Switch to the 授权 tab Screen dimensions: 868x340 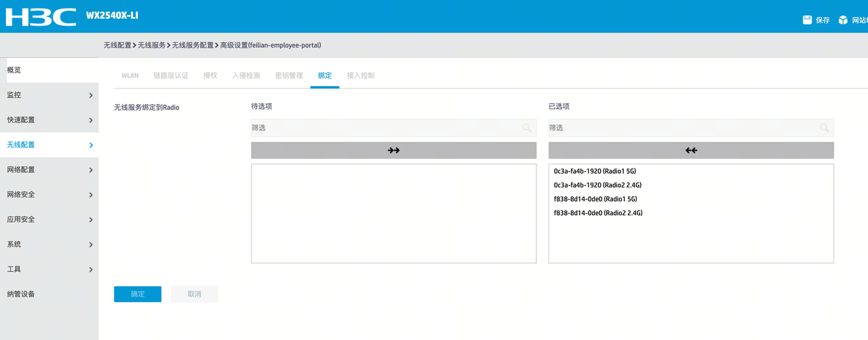pos(210,75)
